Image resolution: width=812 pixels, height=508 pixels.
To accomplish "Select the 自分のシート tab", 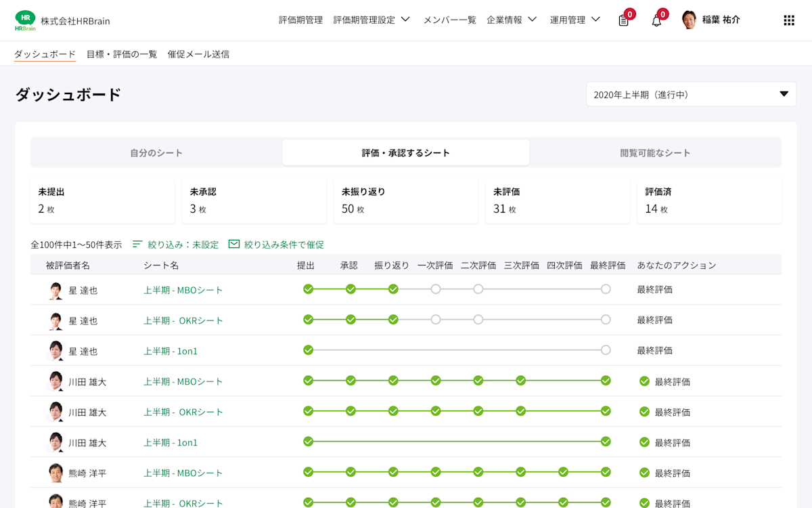I will [x=156, y=153].
